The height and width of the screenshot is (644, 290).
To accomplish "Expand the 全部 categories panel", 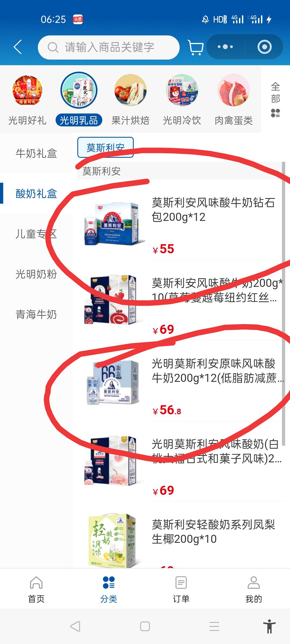I will [275, 100].
